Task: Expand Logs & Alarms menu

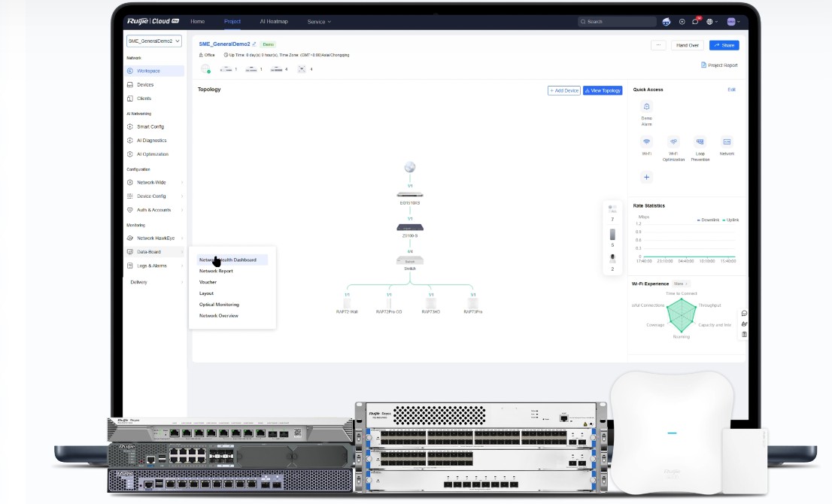Action: pyautogui.click(x=154, y=266)
